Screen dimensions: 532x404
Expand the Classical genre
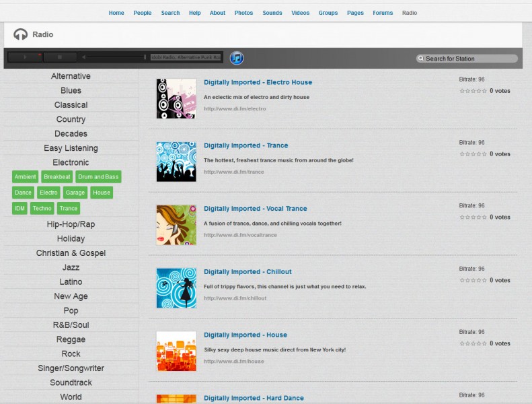pos(71,104)
